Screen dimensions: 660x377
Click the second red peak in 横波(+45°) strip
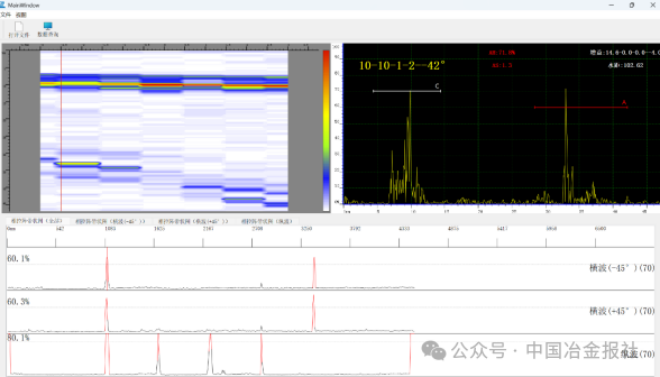point(313,313)
